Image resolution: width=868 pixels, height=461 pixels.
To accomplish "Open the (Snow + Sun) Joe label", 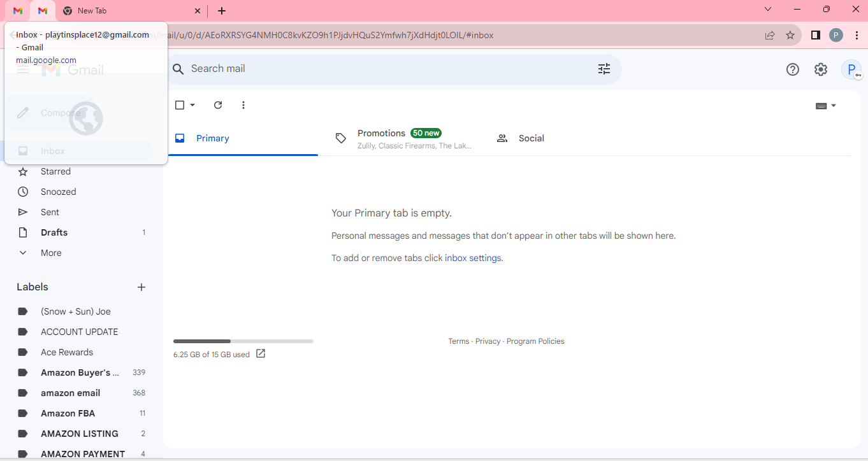I will (x=76, y=311).
